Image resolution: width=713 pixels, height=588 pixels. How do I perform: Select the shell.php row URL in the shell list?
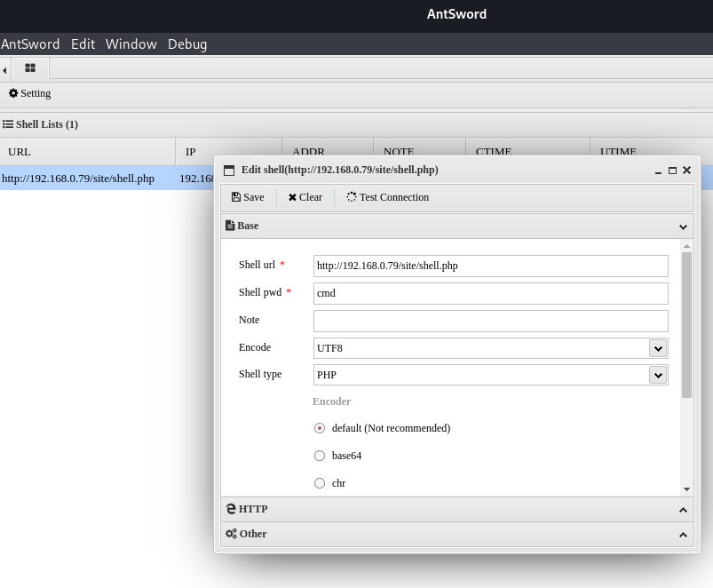[78, 179]
